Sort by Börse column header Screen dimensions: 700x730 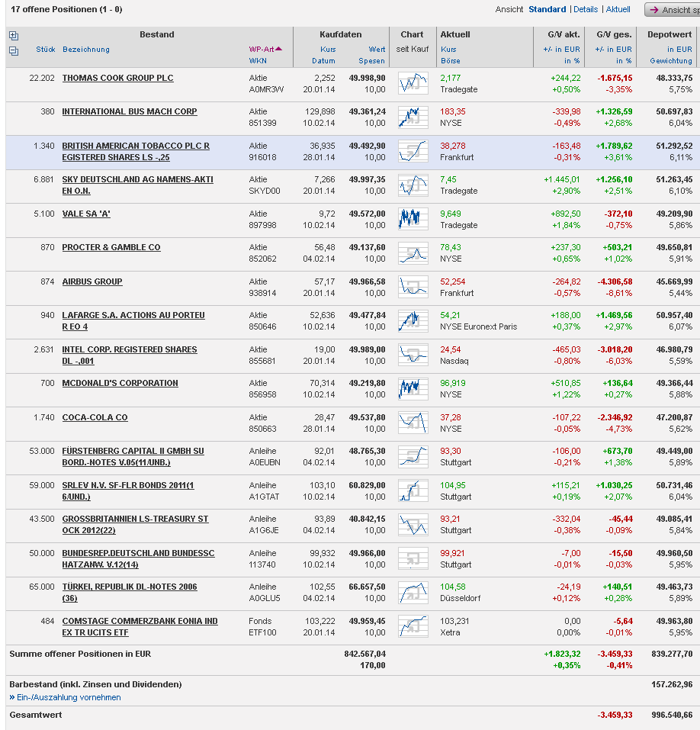(451, 61)
